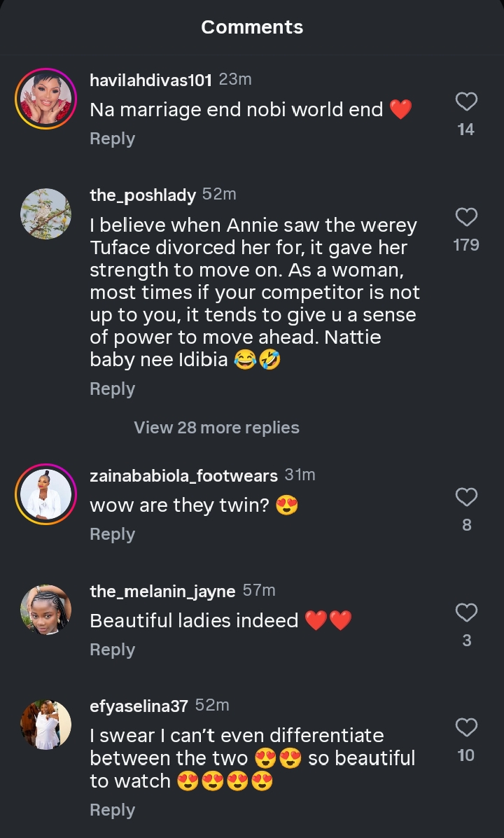Reply to the_poshlady's comment

[112, 389]
